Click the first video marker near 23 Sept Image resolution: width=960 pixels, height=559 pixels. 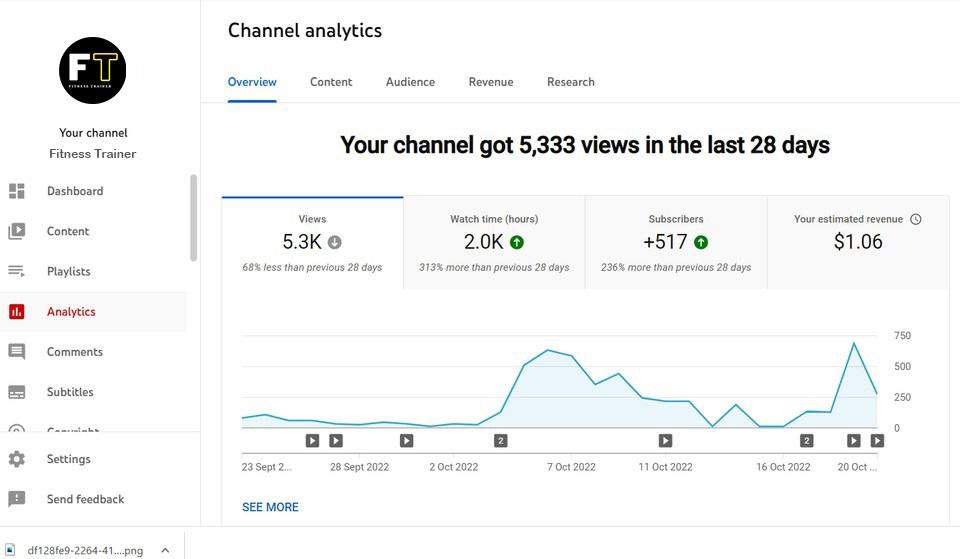tap(312, 440)
